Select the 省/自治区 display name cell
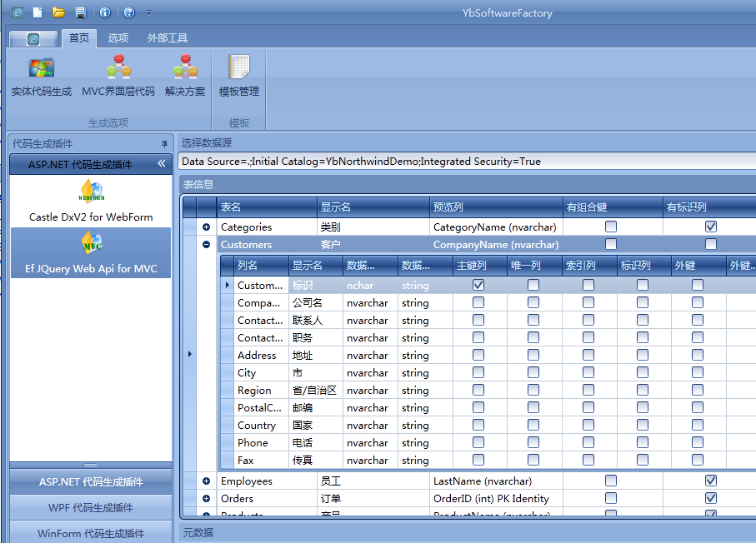756x543 pixels. [316, 391]
